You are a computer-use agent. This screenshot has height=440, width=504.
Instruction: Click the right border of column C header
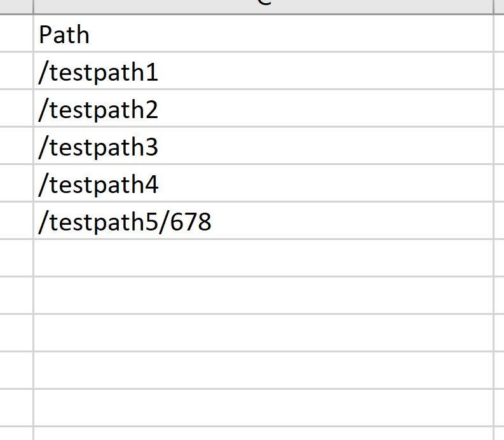pyautogui.click(x=494, y=6)
